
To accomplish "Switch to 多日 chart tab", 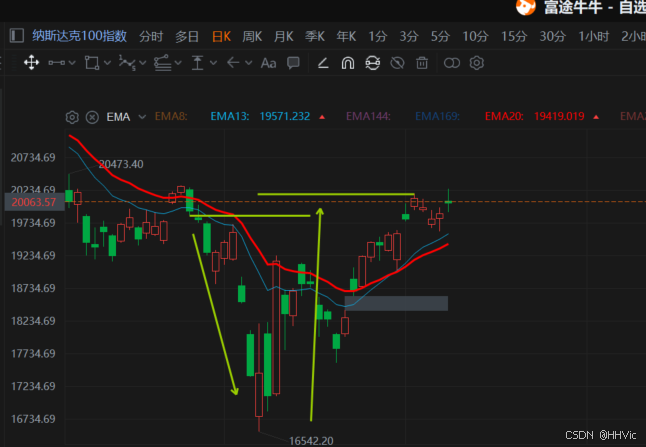I will click(x=187, y=37).
